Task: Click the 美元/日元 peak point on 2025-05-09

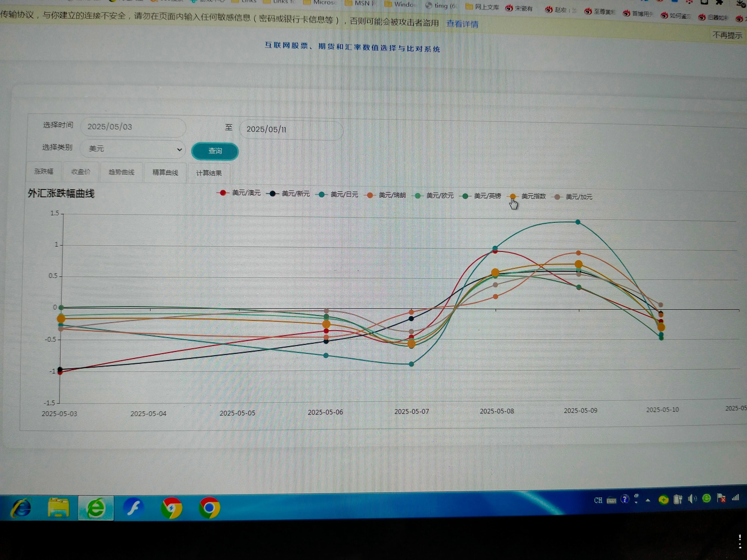Action: click(x=577, y=222)
